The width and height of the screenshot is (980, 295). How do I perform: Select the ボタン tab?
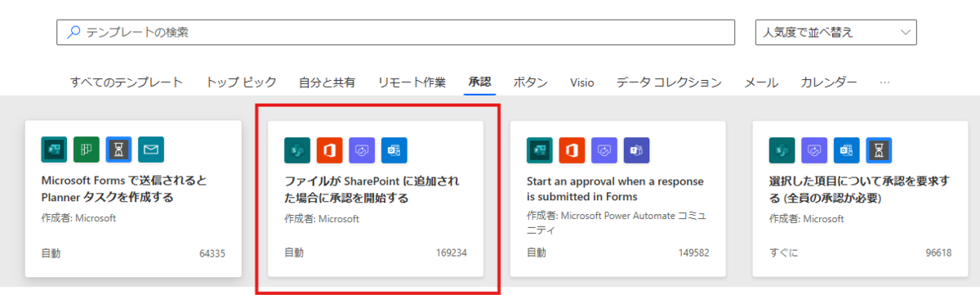[x=530, y=82]
